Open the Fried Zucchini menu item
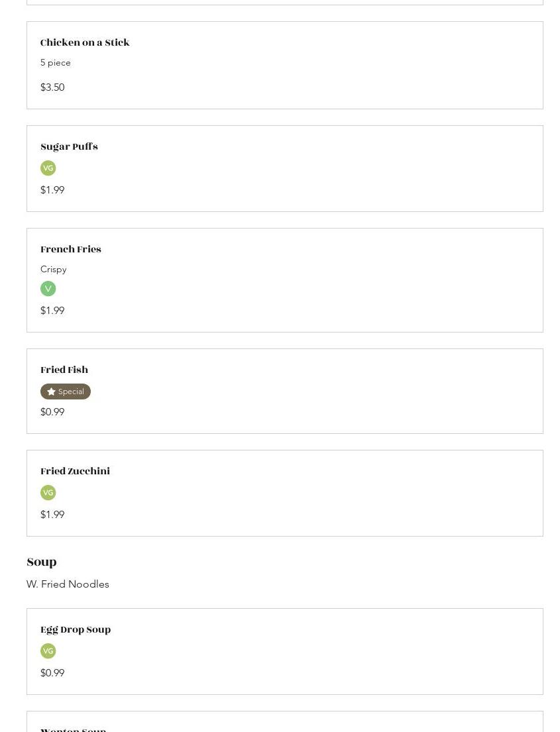The height and width of the screenshot is (732, 560). tap(75, 472)
